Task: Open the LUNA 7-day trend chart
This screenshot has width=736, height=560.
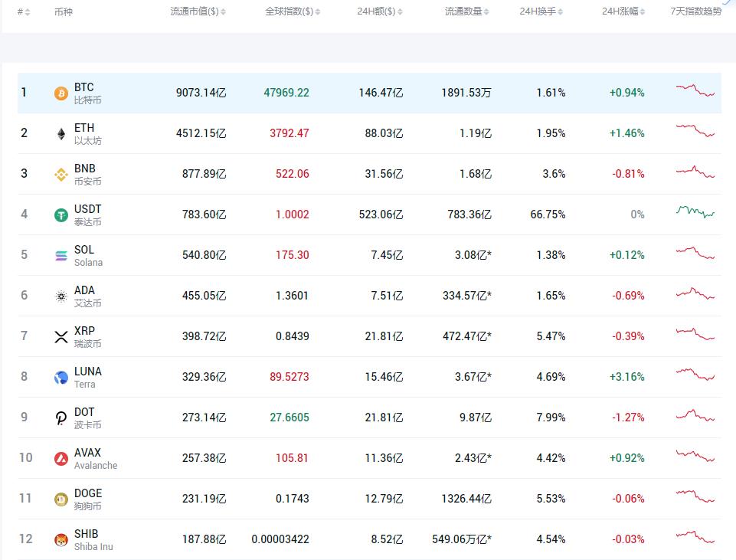Action: pyautogui.click(x=695, y=375)
